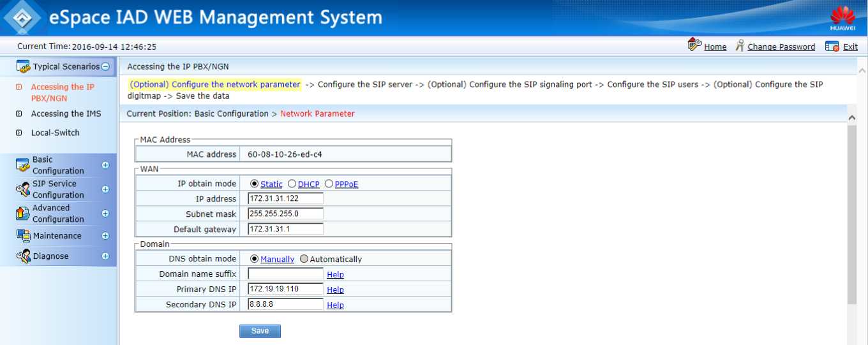Click the Basic Configuration icon
Image resolution: width=868 pixels, height=345 pixels.
[23, 165]
